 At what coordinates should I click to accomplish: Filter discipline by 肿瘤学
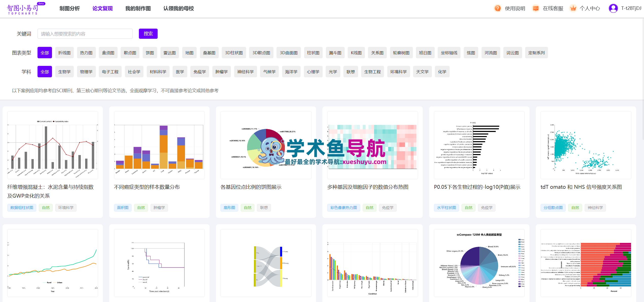pos(222,72)
